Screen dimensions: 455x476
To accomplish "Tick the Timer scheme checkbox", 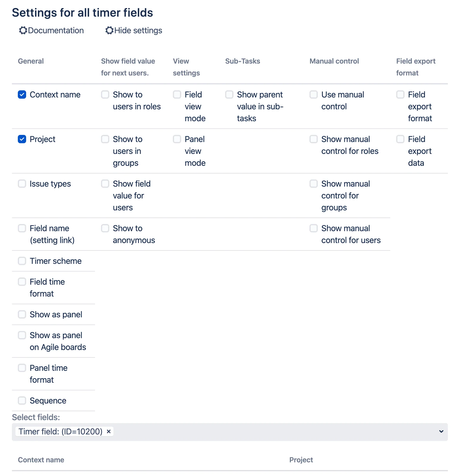I will [x=22, y=261].
